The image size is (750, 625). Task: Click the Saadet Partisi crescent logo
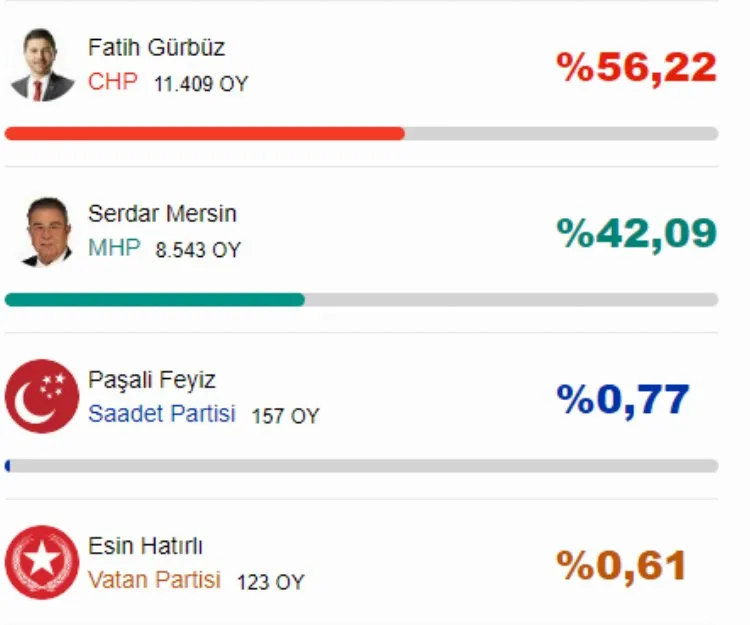tap(42, 396)
